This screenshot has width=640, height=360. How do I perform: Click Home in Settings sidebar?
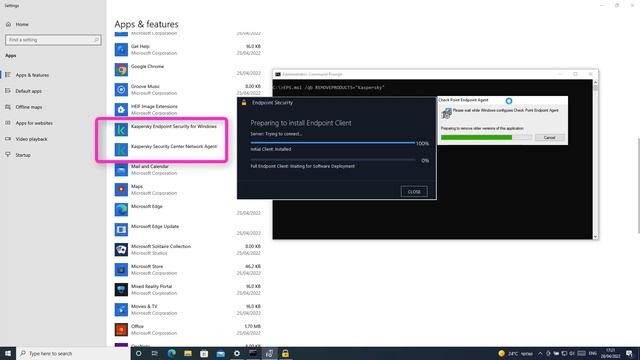pos(22,24)
